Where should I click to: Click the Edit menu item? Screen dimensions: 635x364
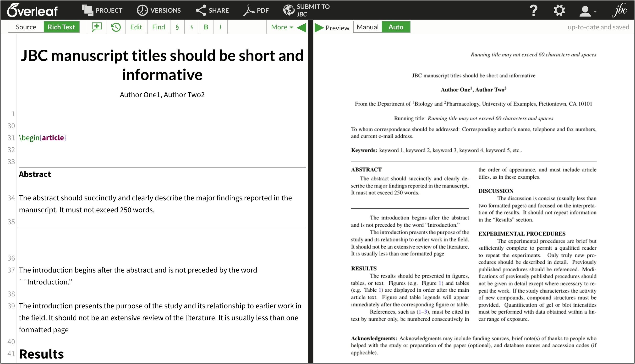[136, 27]
